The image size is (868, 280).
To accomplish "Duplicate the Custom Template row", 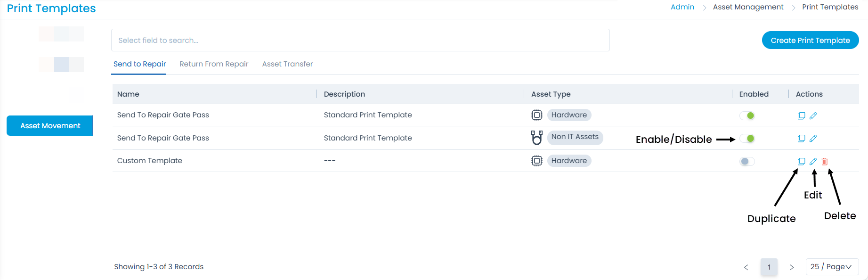I will point(801,161).
